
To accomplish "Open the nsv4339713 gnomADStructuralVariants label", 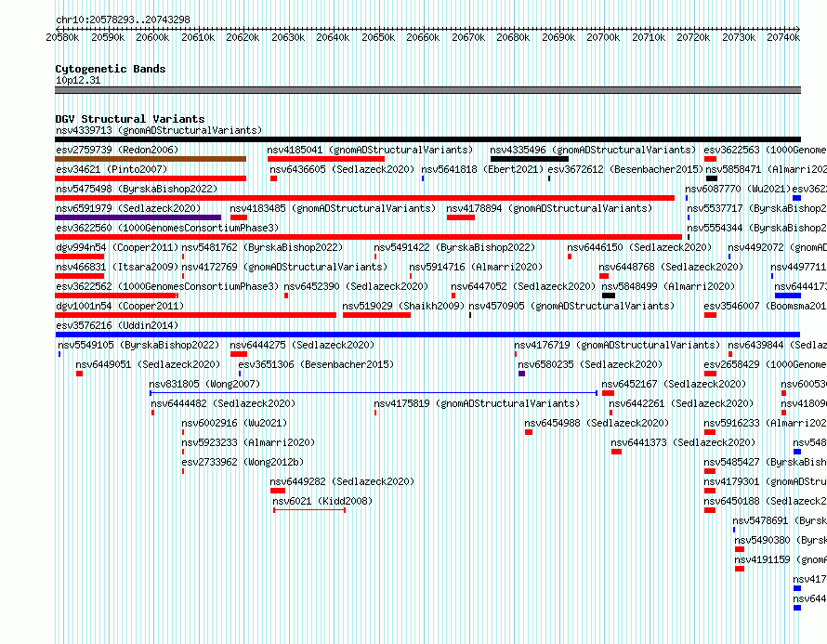I will (x=159, y=130).
